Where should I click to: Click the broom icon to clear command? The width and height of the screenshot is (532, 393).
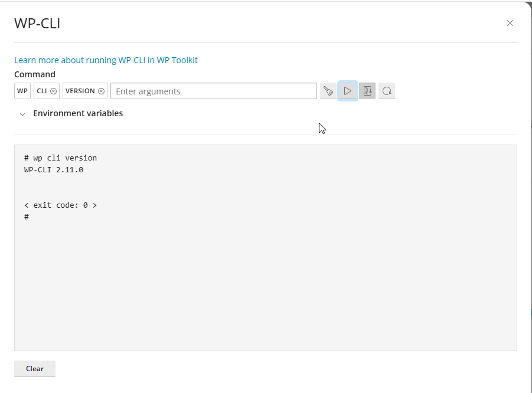(328, 91)
